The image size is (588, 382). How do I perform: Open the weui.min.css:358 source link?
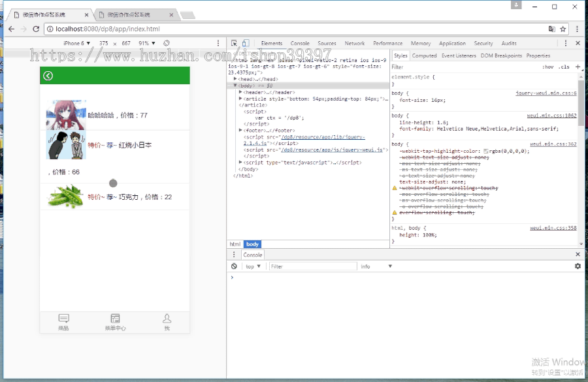(x=553, y=227)
